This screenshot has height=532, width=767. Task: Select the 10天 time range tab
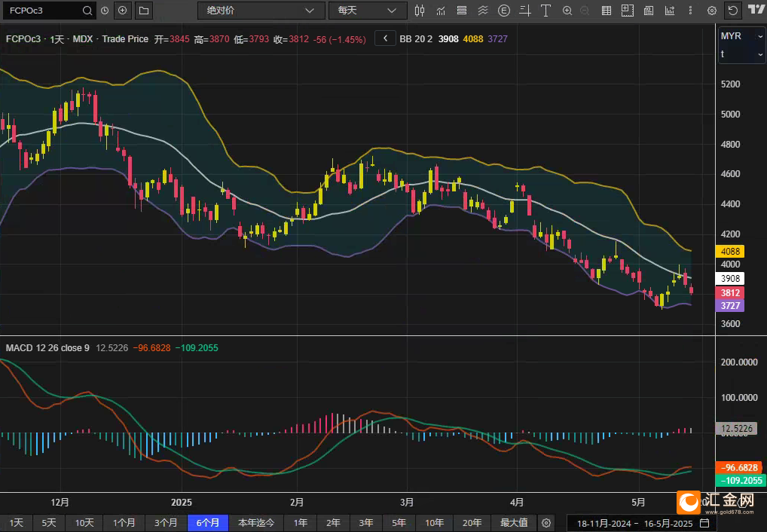pyautogui.click(x=84, y=523)
